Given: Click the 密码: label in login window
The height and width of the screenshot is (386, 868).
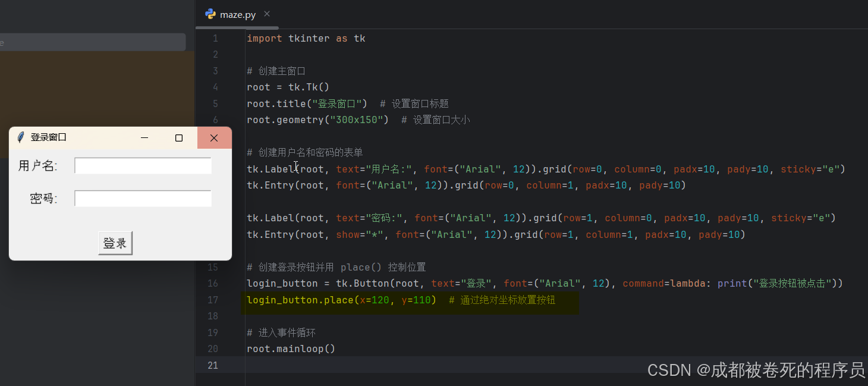Looking at the screenshot, I should click(44, 199).
